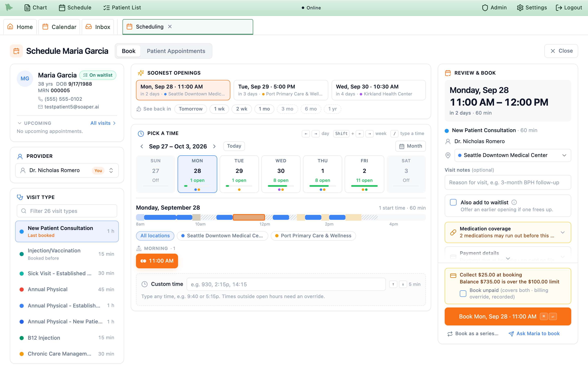Toggle the All locations filter chip
This screenshot has height=367, width=588.
pos(155,236)
